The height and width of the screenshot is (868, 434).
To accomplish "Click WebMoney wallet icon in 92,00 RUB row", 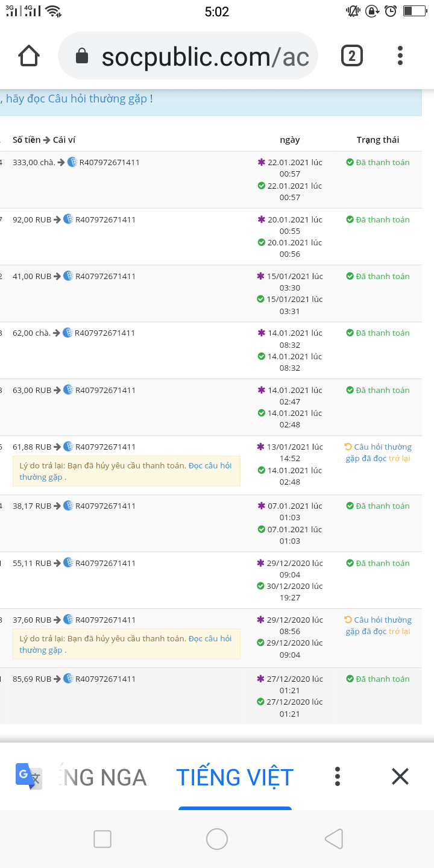I will click(68, 219).
